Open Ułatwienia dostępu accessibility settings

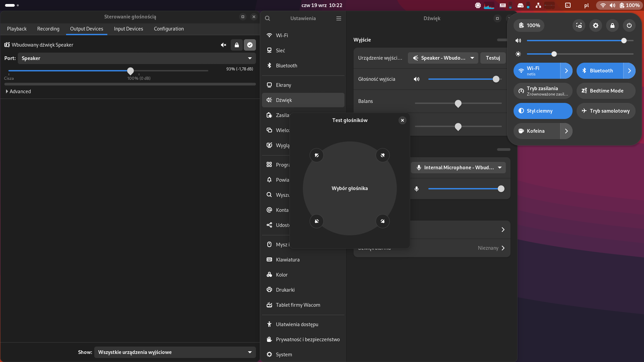(x=303, y=324)
